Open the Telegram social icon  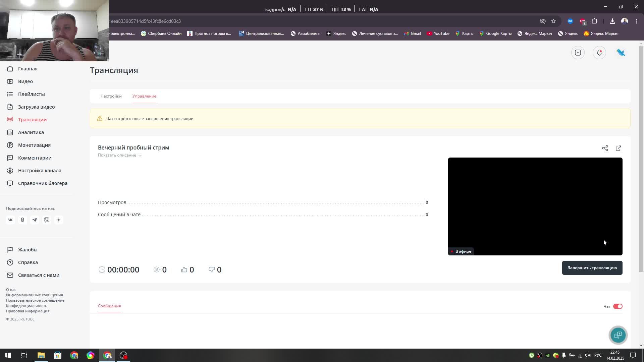click(x=35, y=220)
